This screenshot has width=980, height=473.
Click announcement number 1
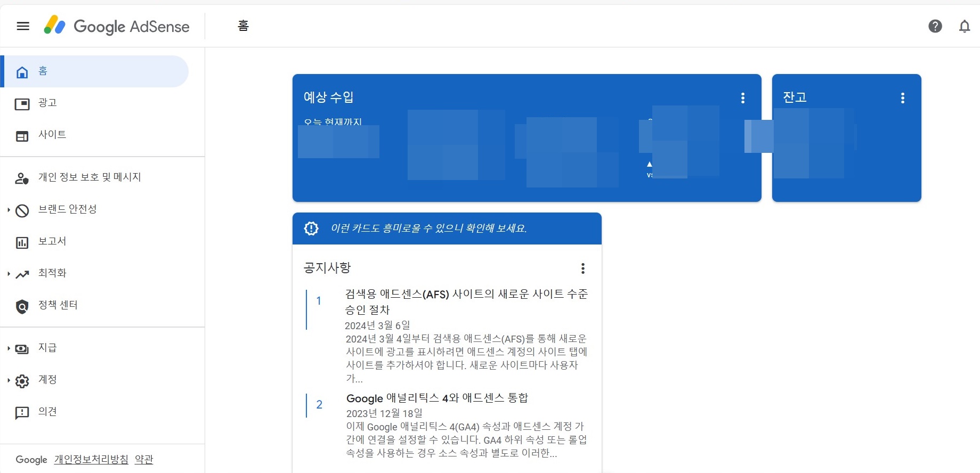(x=319, y=301)
